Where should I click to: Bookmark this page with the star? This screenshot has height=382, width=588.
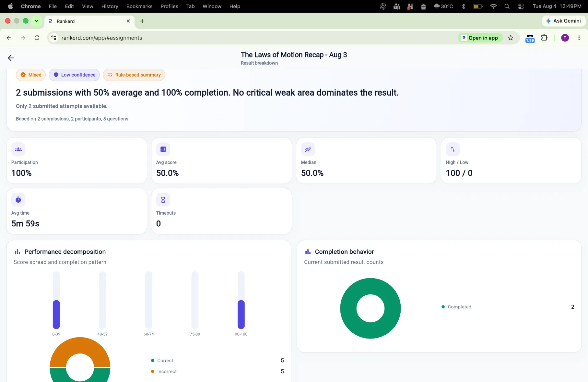511,38
